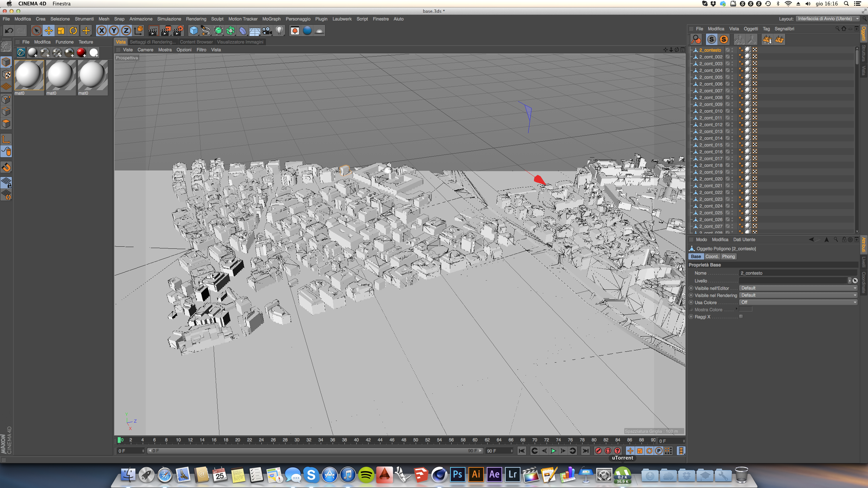Viewport: 868px width, 488px height.
Task: Add a Light object via bulb icon
Action: point(279,31)
